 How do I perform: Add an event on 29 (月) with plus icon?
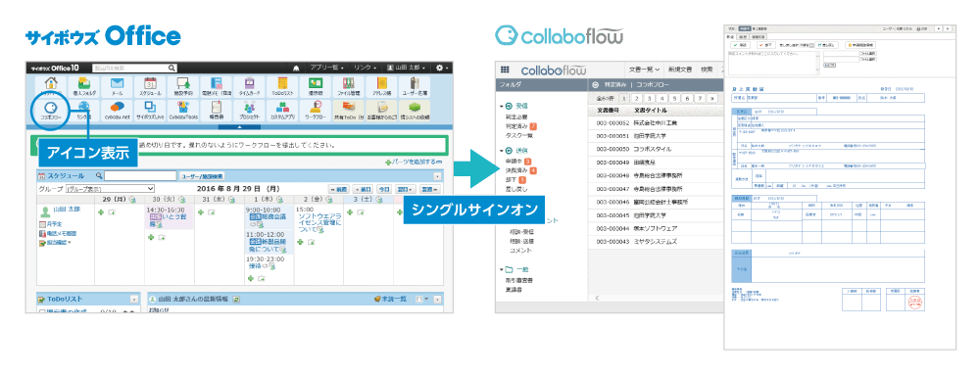click(x=101, y=212)
